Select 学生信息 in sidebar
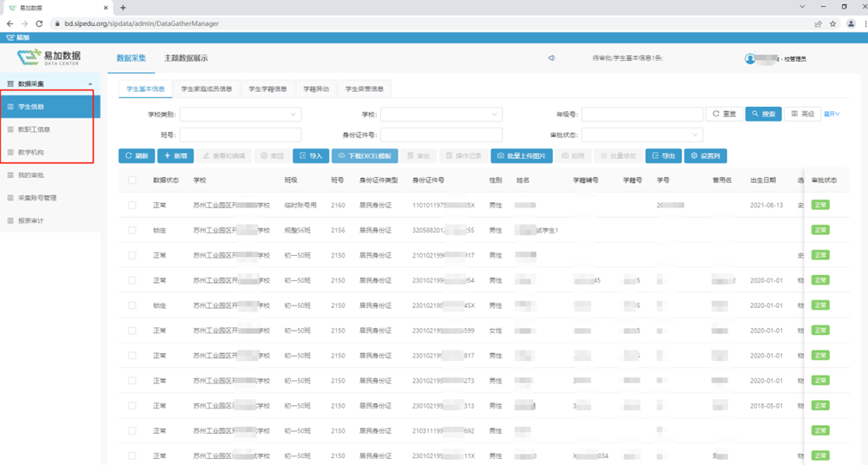The width and height of the screenshot is (868, 465). (x=49, y=107)
